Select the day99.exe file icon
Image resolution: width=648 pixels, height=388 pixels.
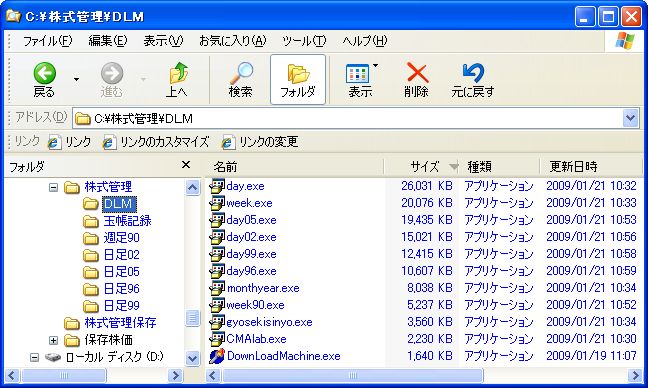tap(217, 254)
